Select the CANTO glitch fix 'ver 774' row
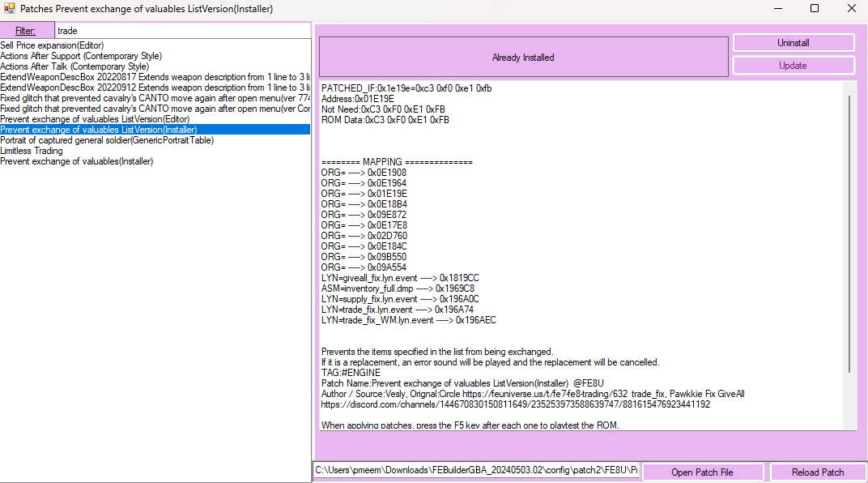The height and width of the screenshot is (483, 868). (155, 98)
